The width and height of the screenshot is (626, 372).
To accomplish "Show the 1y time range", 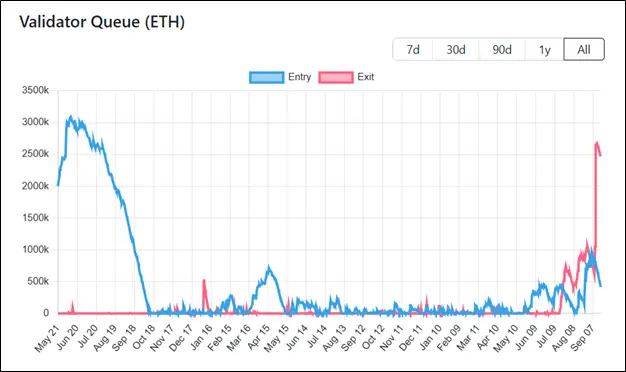I will coord(545,49).
